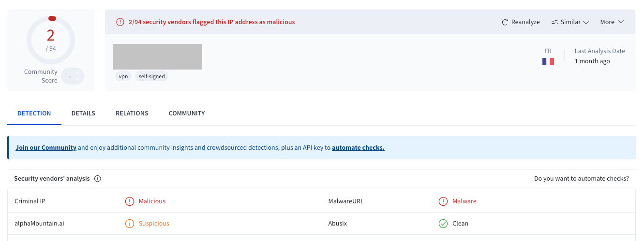This screenshot has width=644, height=241.
Task: Click the Reanalyze circular arrow icon
Action: [x=505, y=22]
